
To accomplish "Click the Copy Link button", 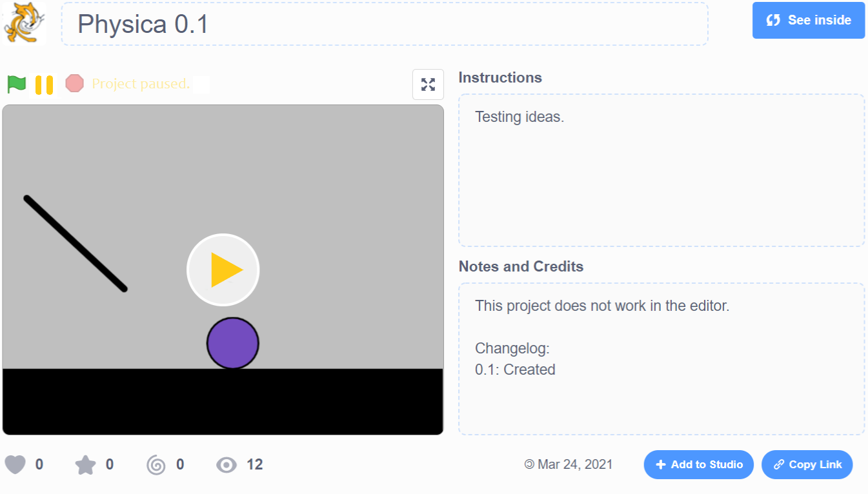I will pos(807,464).
